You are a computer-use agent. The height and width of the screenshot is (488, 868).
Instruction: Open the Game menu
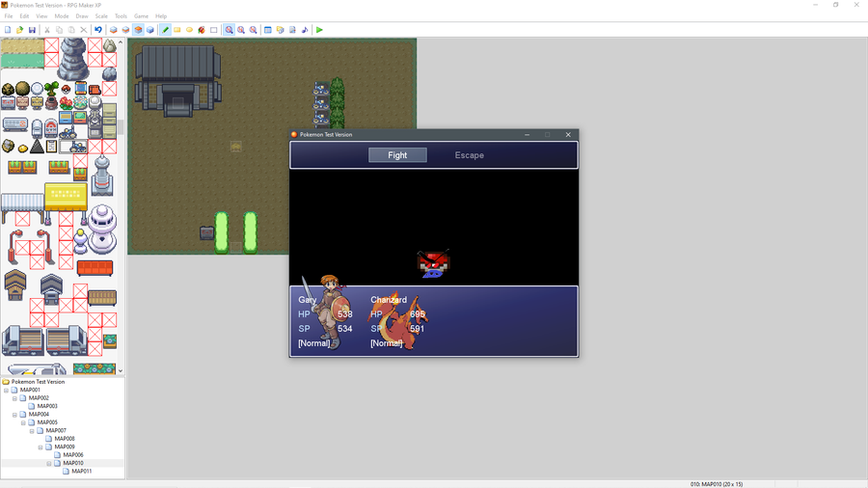tap(141, 16)
